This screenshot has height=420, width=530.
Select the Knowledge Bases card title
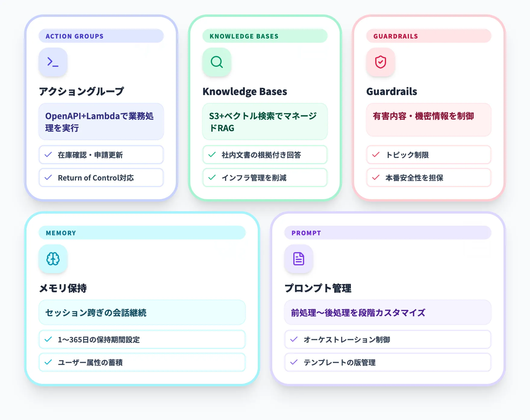pyautogui.click(x=245, y=91)
